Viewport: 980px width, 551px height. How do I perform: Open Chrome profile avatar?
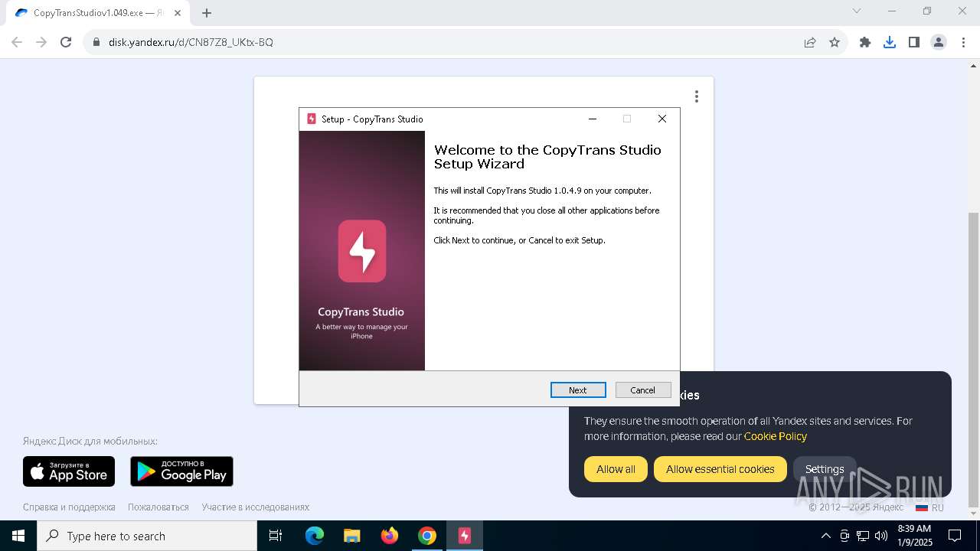pyautogui.click(x=939, y=42)
